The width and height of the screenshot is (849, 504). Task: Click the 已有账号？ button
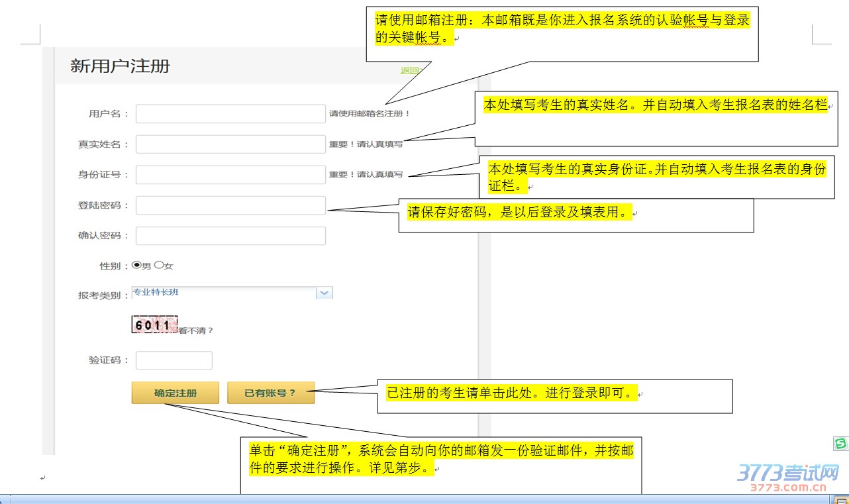pyautogui.click(x=270, y=393)
